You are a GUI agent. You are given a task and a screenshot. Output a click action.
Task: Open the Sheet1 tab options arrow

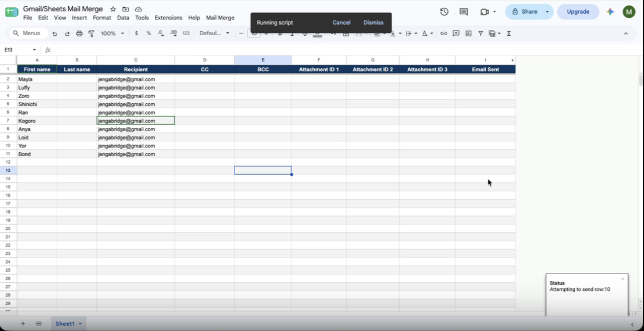click(80, 324)
